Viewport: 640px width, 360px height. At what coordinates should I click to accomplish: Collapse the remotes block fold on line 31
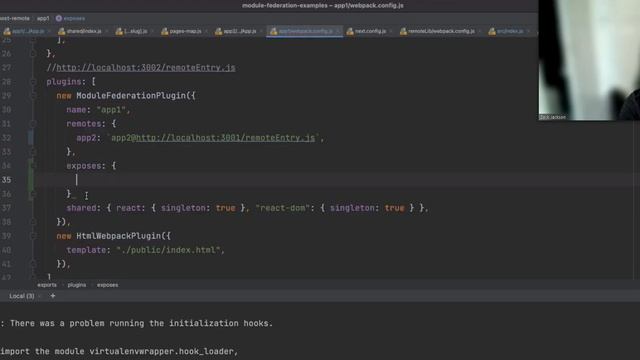click(x=33, y=124)
